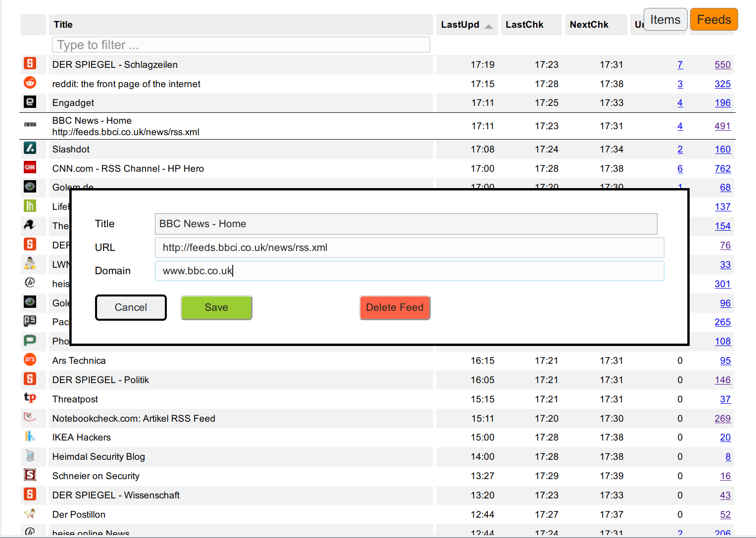
Task: Click the reddit feed icon
Action: [30, 83]
